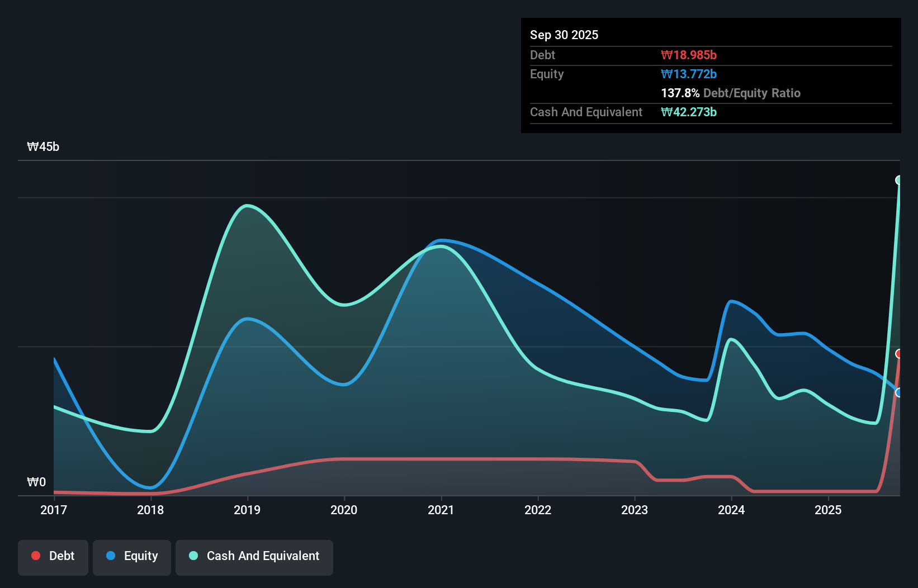This screenshot has width=918, height=588.
Task: Click the ₩42.273b Cash And Equivalent value
Action: tap(689, 112)
